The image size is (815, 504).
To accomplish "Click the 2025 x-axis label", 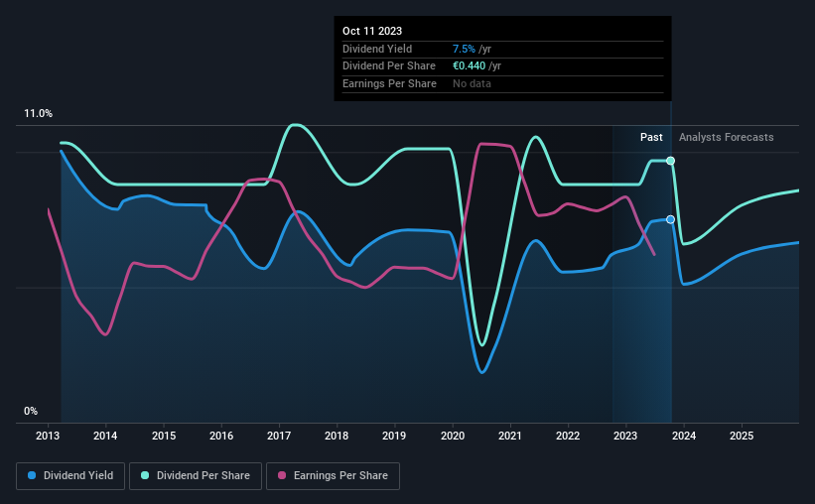I will [x=742, y=436].
